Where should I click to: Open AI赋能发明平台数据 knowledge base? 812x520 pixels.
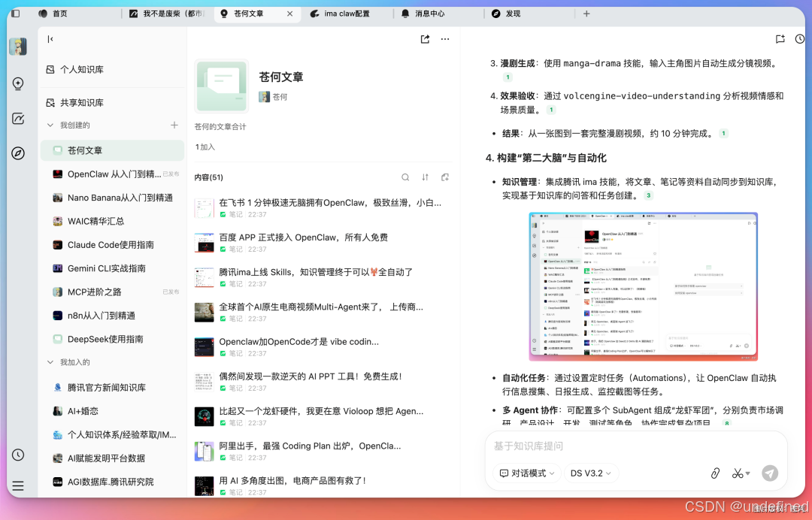pos(112,458)
